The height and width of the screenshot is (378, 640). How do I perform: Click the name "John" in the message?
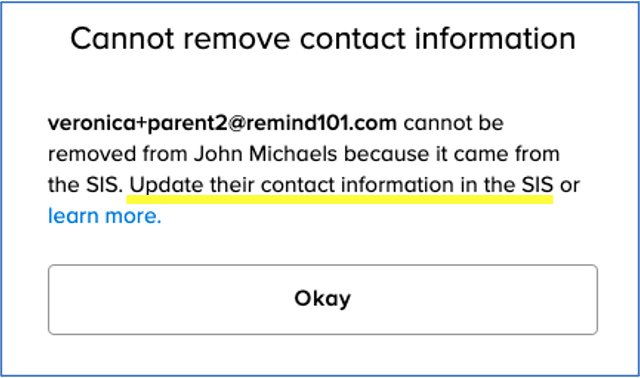(218, 154)
